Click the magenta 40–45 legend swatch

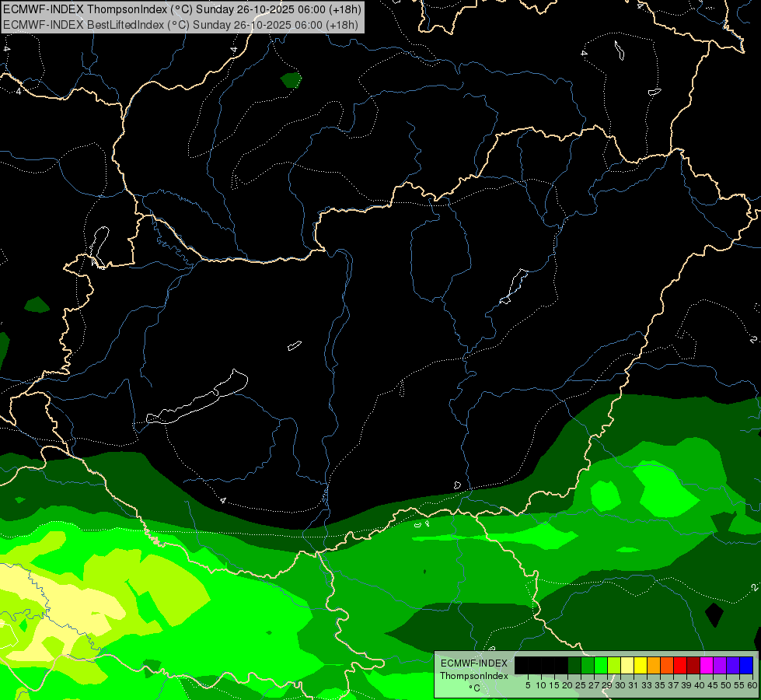pos(707,665)
